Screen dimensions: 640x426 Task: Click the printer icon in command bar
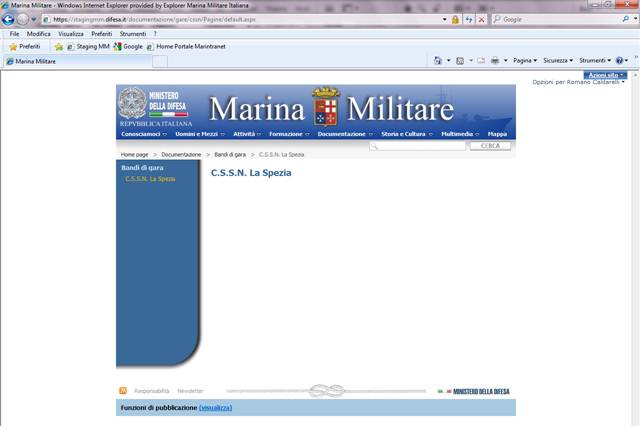(495, 60)
